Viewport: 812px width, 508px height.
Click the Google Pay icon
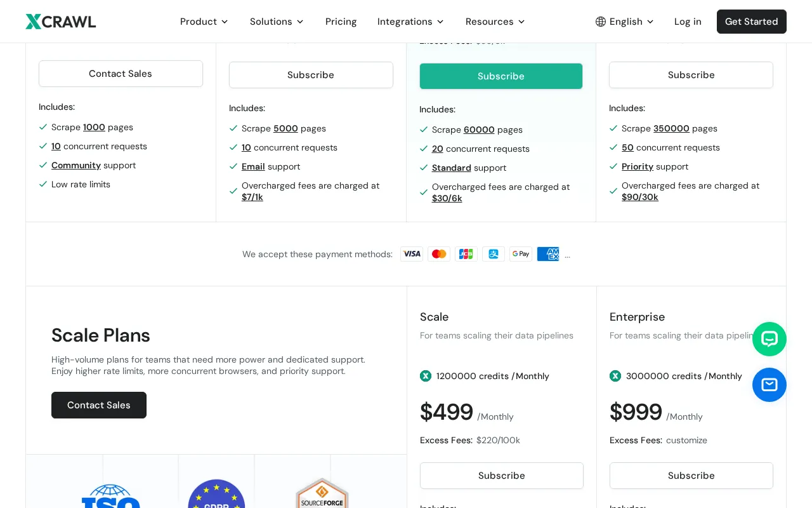[x=521, y=254]
